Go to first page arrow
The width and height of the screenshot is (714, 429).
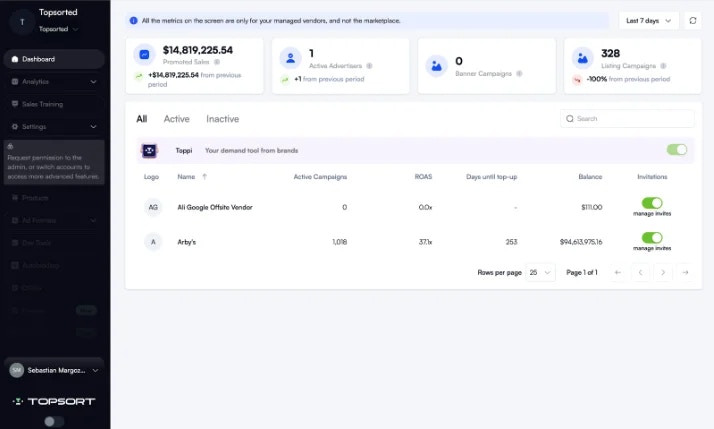[617, 272]
